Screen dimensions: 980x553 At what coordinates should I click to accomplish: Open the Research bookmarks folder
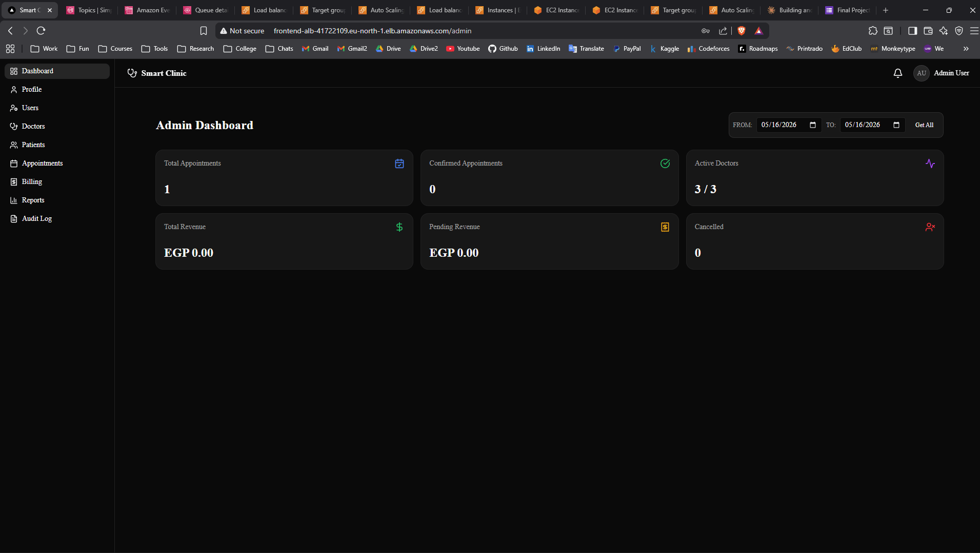[x=195, y=49]
